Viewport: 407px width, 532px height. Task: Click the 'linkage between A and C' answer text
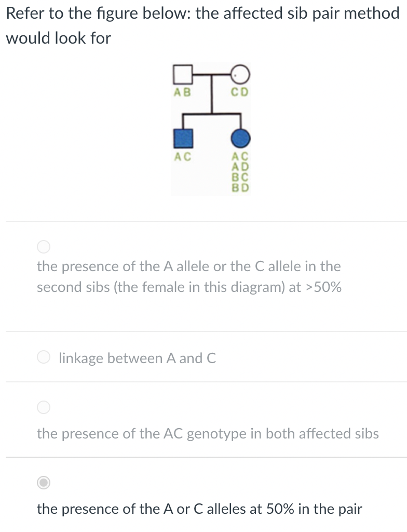[x=137, y=358]
